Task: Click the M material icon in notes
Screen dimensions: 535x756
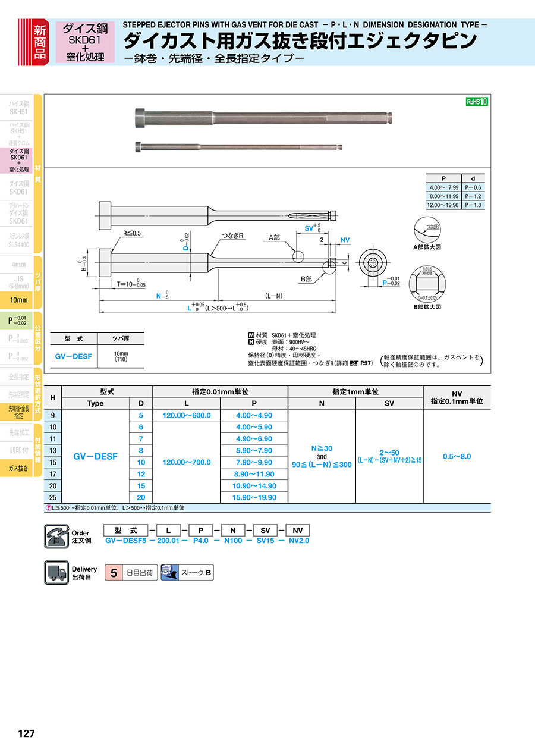Action: [x=251, y=335]
